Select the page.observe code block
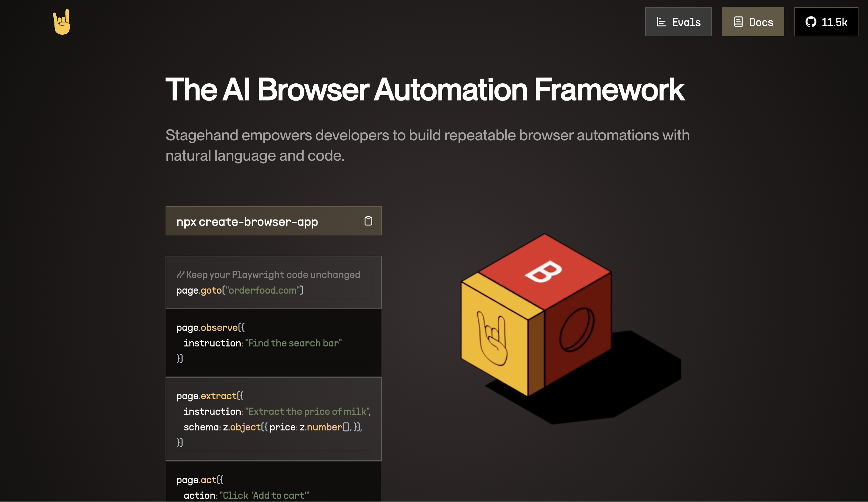 274,343
